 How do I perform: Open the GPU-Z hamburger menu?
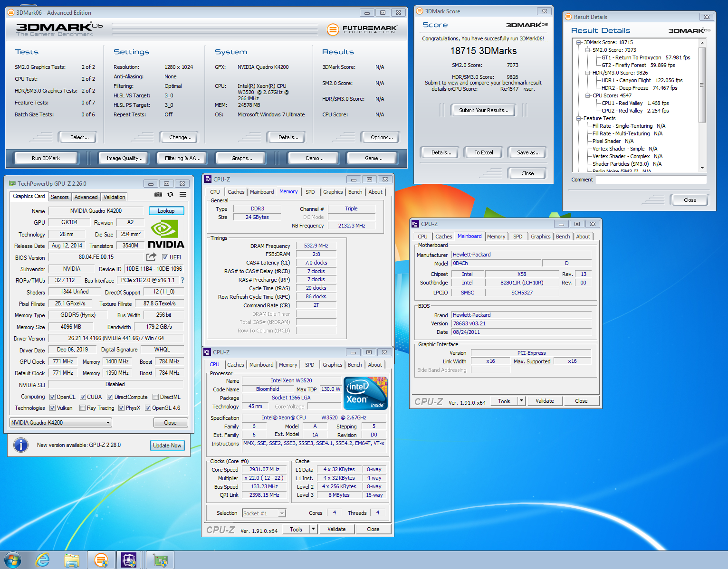click(182, 194)
